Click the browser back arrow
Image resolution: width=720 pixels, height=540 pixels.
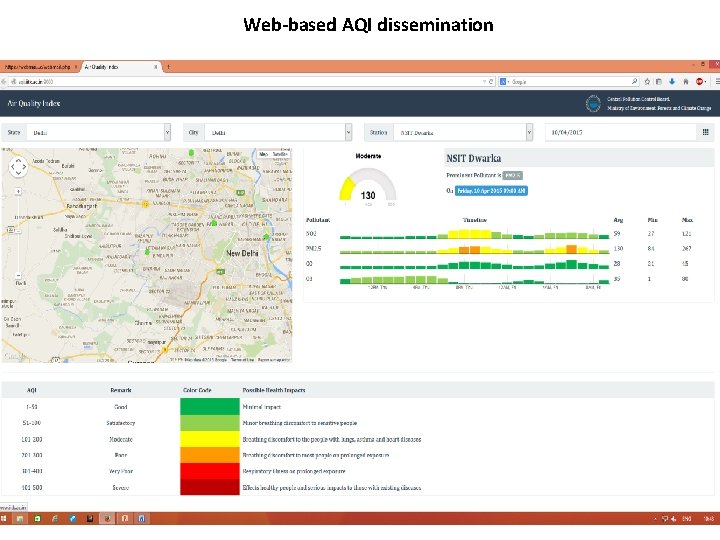point(4,82)
